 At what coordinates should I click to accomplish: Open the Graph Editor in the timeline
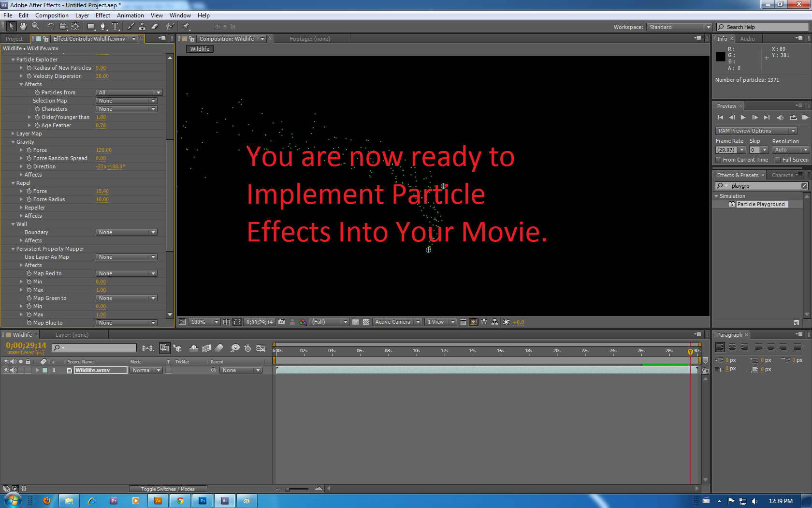point(261,348)
